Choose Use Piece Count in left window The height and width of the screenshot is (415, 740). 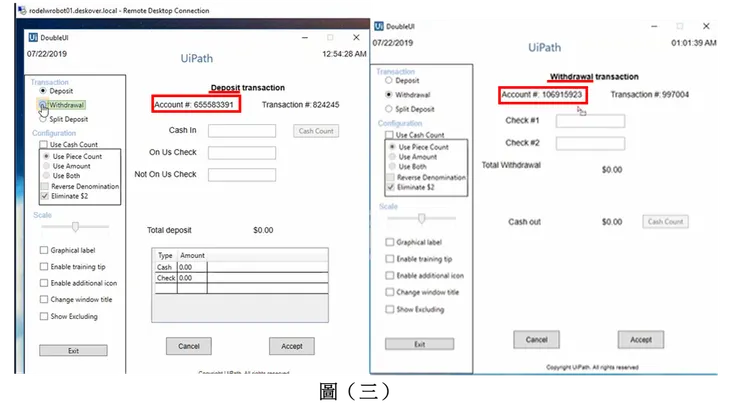pyautogui.click(x=46, y=156)
